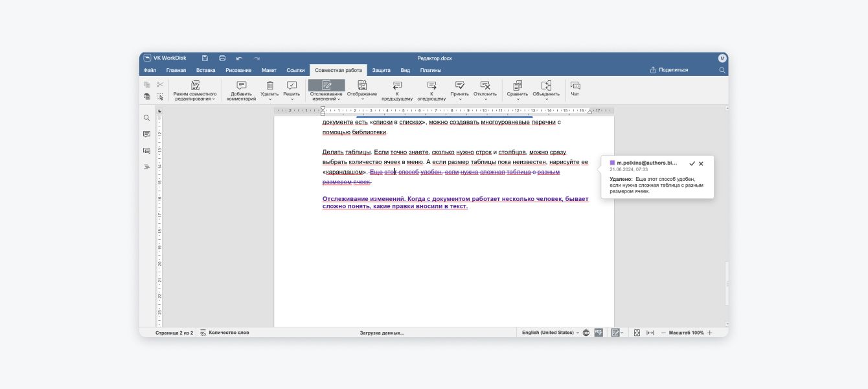Click the Save icon in title bar

coord(205,58)
